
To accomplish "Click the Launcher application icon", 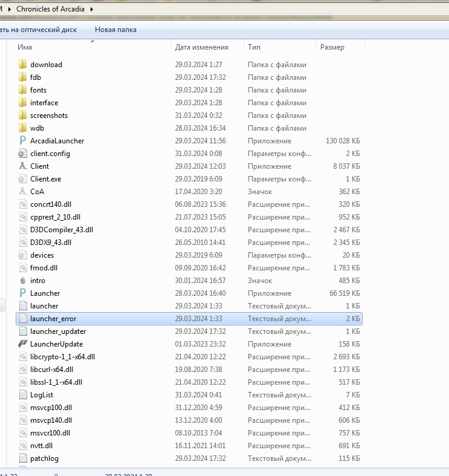I will pyautogui.click(x=23, y=293).
